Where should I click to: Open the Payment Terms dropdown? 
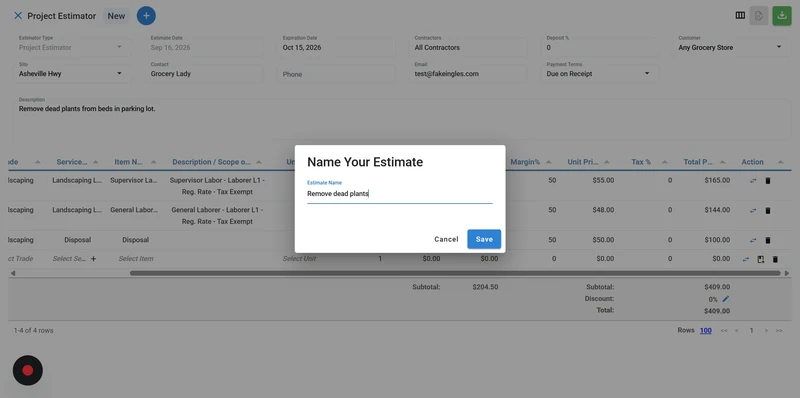[x=599, y=73]
